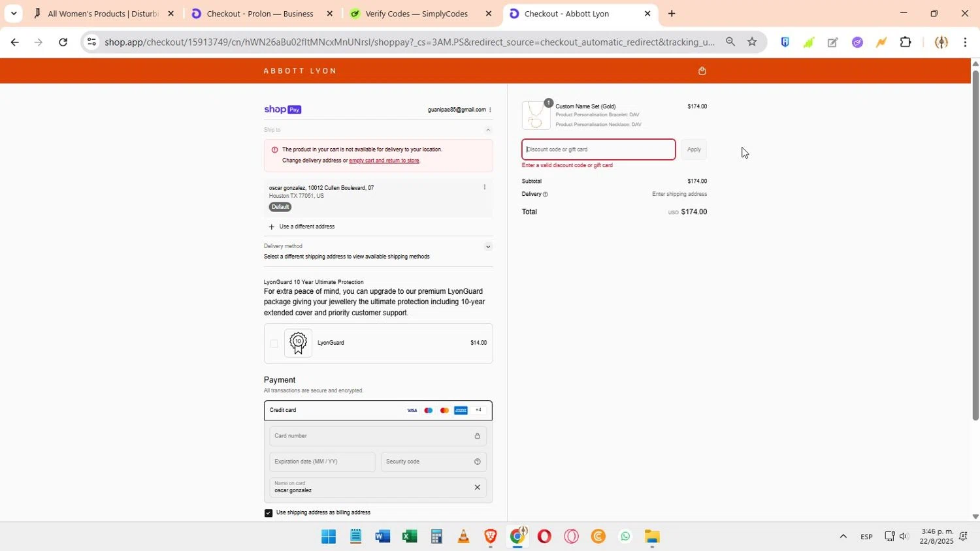980x551 pixels.
Task: Click the Custom Name Set product thumbnail
Action: pyautogui.click(x=536, y=115)
